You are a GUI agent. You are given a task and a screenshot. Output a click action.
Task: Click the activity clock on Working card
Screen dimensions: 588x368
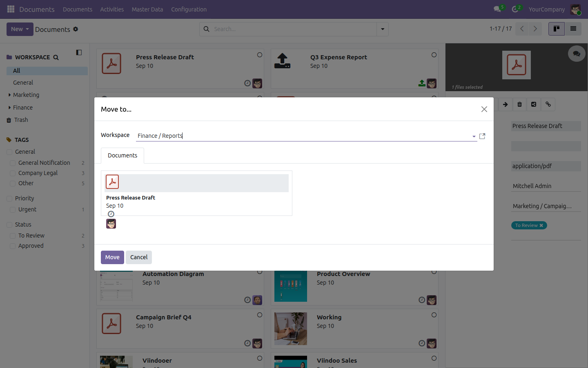[x=422, y=343]
